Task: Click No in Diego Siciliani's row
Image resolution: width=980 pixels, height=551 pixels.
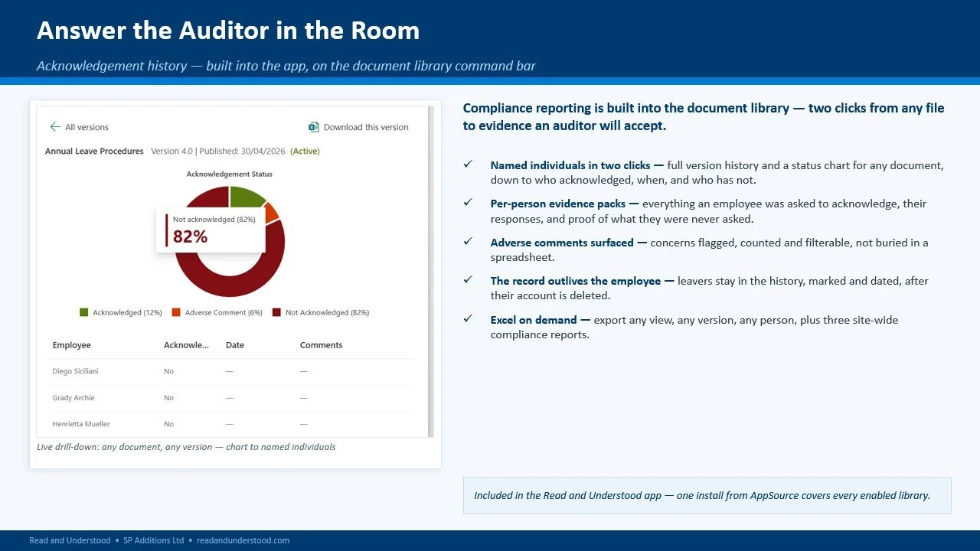Action: pos(168,371)
